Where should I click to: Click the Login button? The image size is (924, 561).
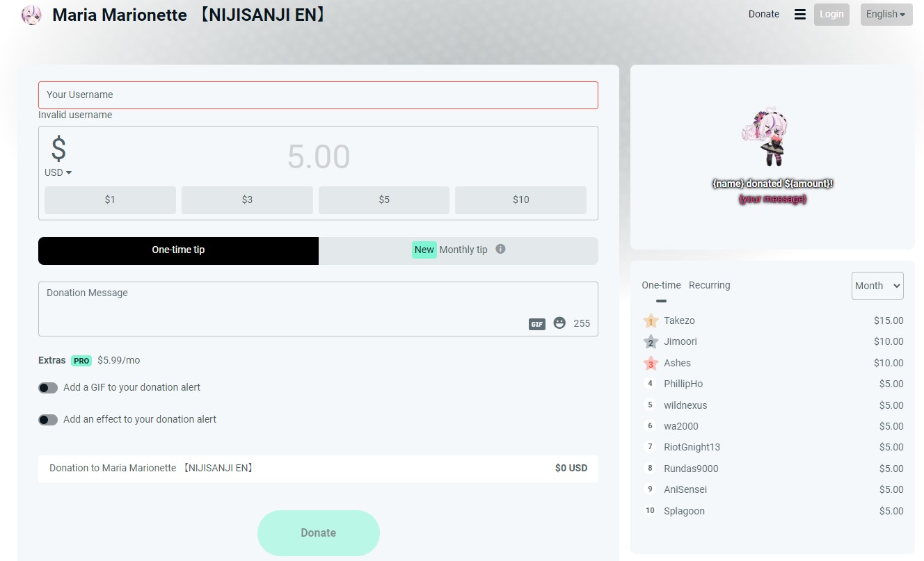click(831, 15)
